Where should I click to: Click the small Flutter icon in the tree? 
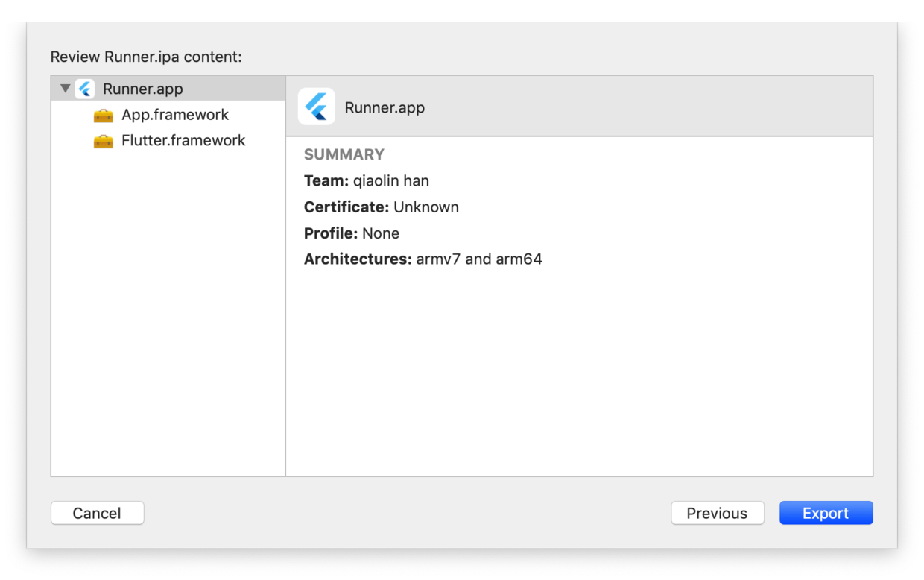(x=85, y=89)
